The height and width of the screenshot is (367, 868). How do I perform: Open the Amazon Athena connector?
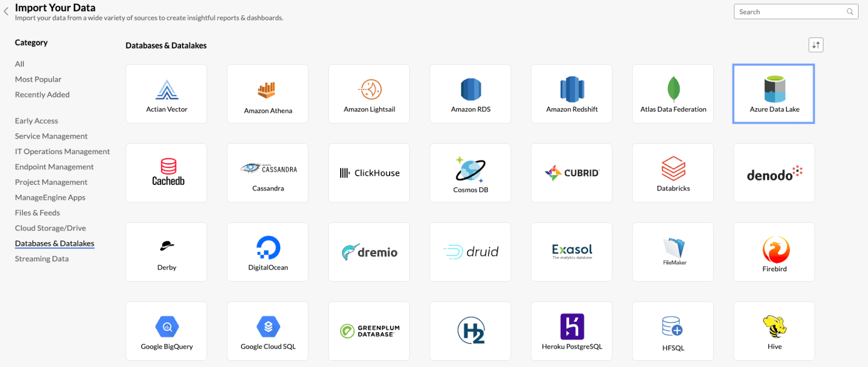point(268,94)
